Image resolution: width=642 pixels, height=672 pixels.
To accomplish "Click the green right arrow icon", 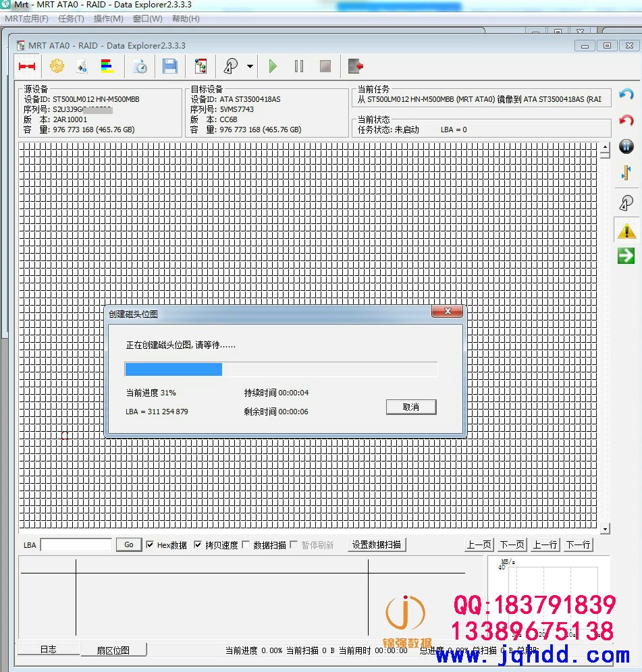I will click(626, 256).
